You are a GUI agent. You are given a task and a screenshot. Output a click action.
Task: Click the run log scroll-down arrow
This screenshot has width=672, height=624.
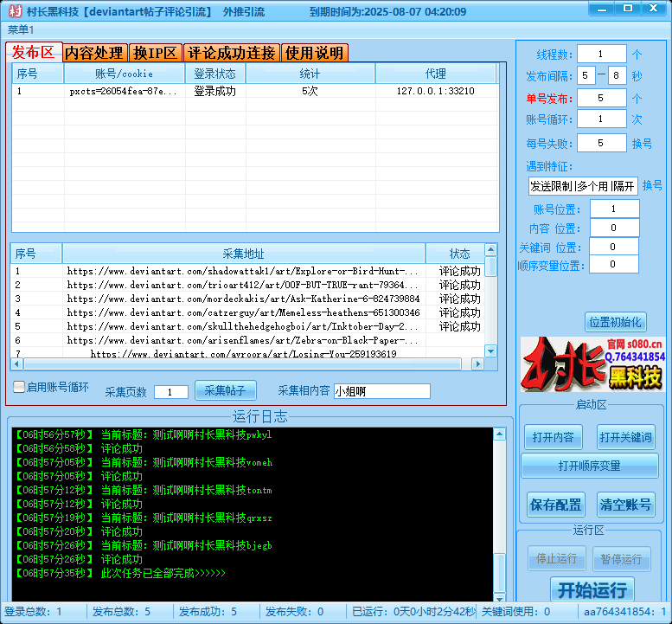(499, 596)
